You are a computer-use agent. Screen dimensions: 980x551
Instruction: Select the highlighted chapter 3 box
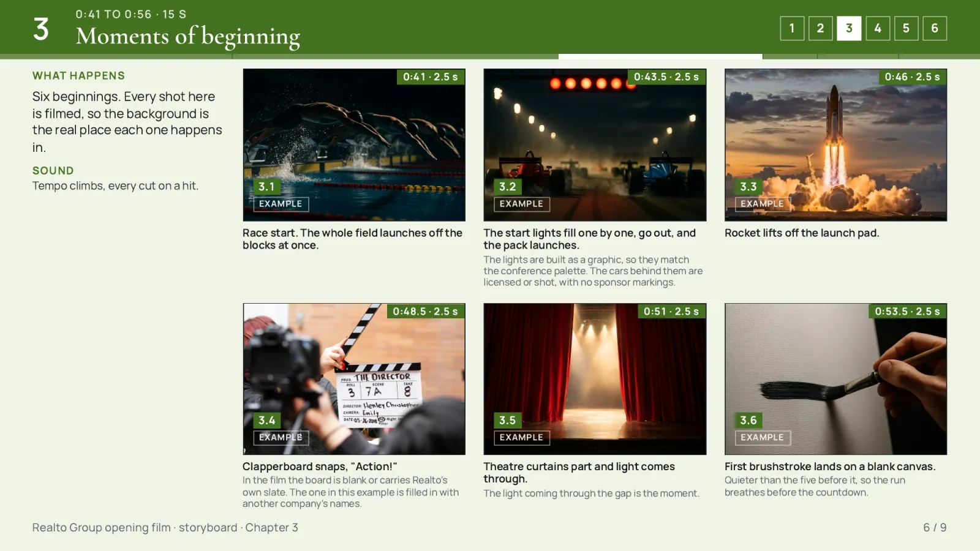[x=849, y=28]
